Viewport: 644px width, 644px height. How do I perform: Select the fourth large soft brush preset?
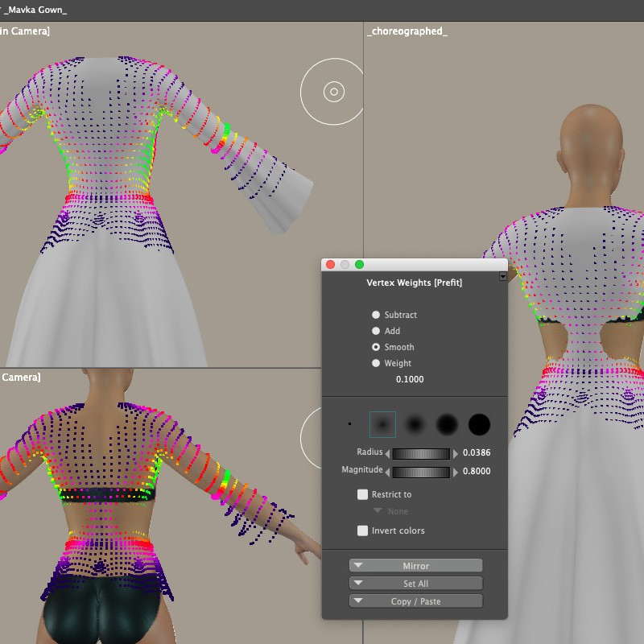pos(447,424)
